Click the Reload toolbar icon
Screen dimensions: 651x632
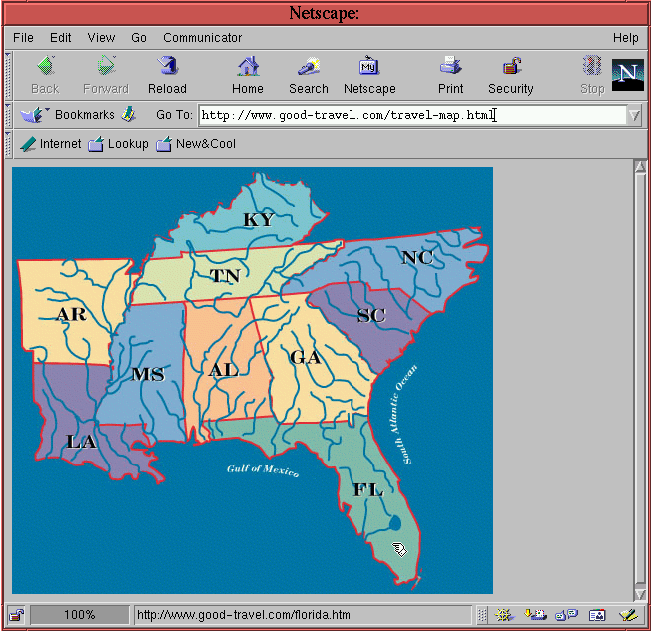click(167, 75)
